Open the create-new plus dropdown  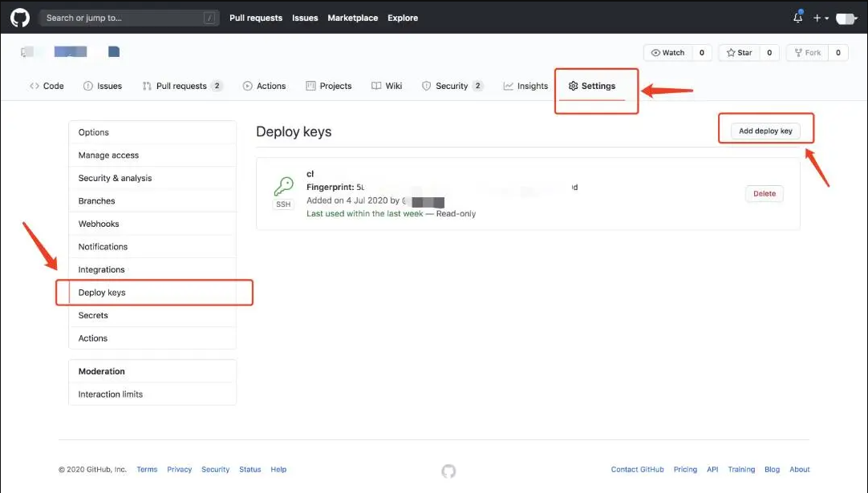point(821,18)
